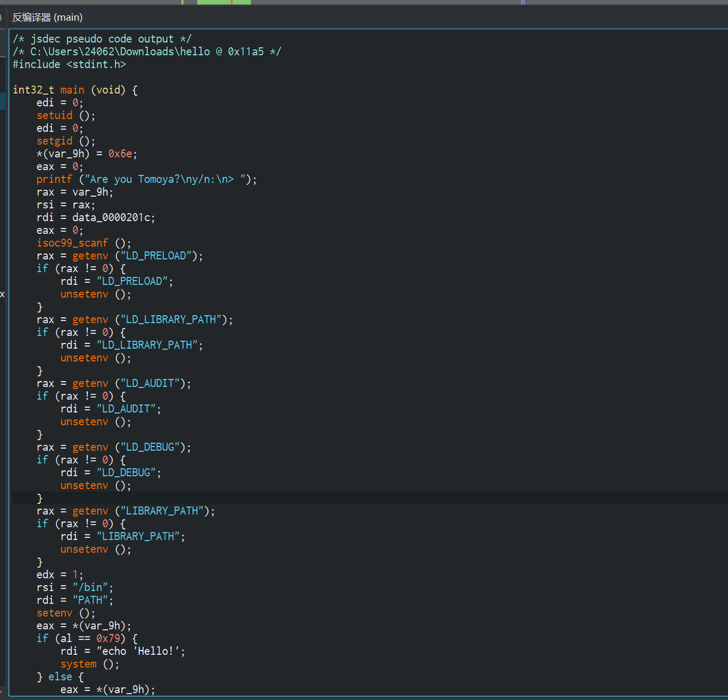Click the *(var_9h) = 0x6e line
This screenshot has width=728, height=700.
pyautogui.click(x=87, y=154)
